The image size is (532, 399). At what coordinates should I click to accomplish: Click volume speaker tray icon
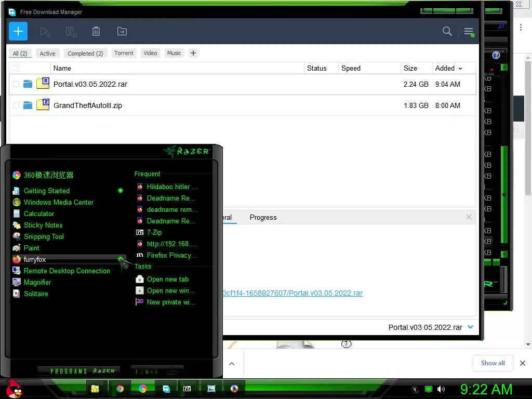[x=441, y=389]
